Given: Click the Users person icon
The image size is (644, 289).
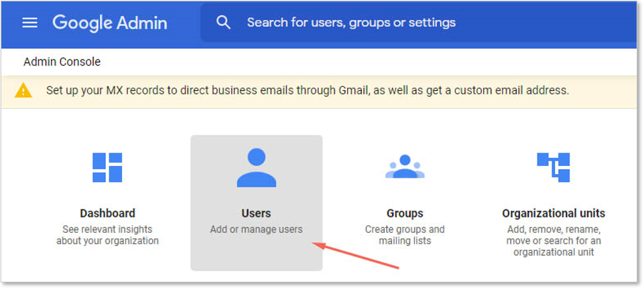Looking at the screenshot, I should (x=256, y=168).
